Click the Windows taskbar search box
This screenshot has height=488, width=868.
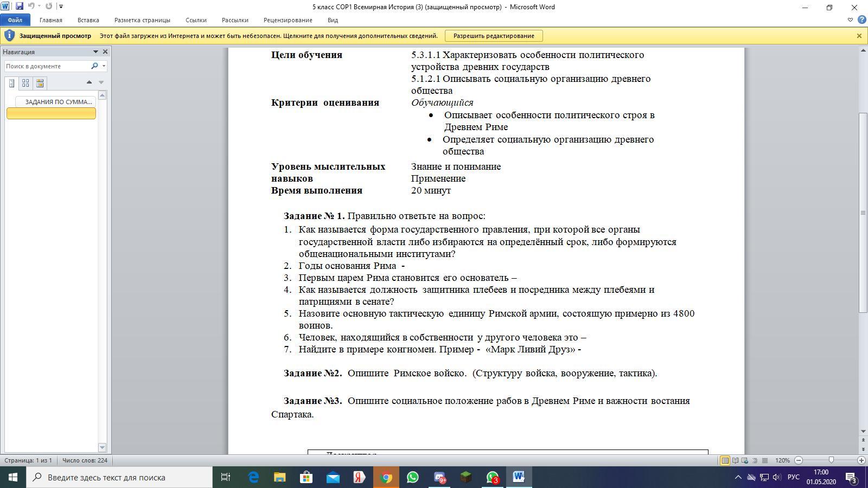119,477
